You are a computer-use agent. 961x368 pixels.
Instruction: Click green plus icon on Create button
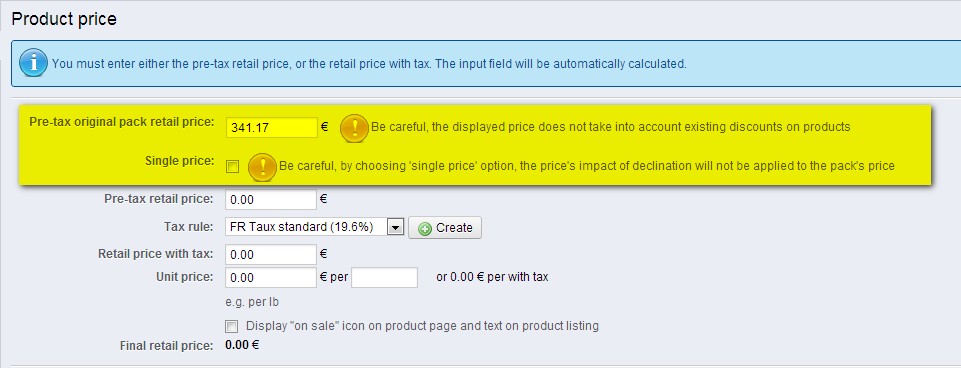(x=425, y=228)
